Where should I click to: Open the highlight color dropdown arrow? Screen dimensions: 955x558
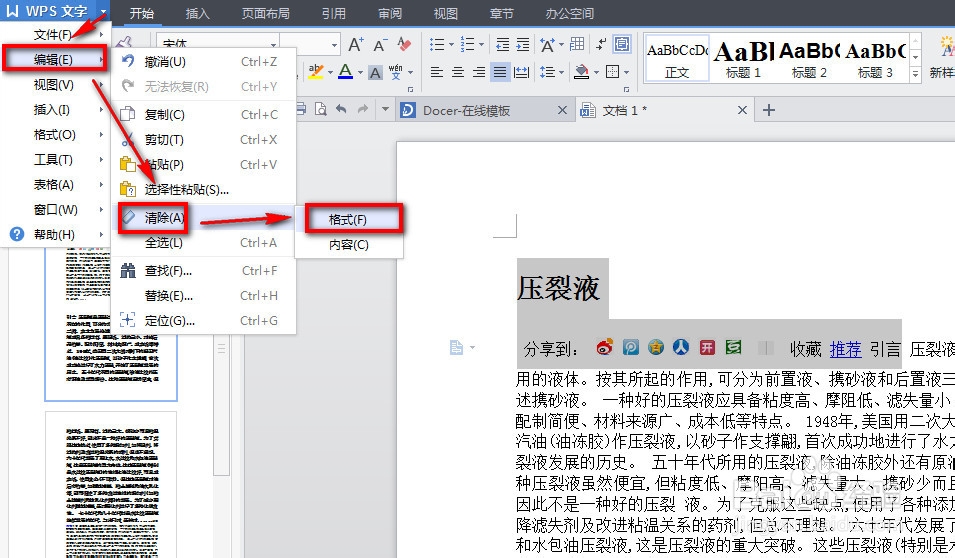330,72
